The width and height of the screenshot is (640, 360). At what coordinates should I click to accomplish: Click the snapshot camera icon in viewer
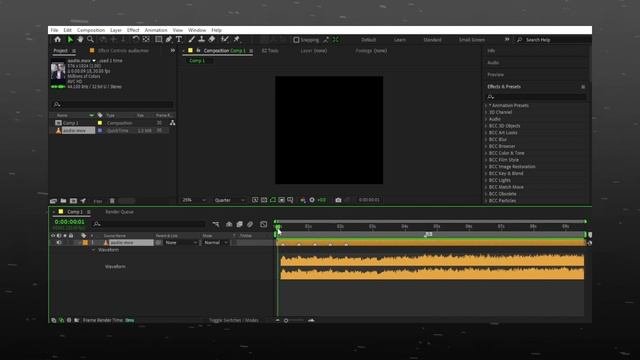[338, 200]
